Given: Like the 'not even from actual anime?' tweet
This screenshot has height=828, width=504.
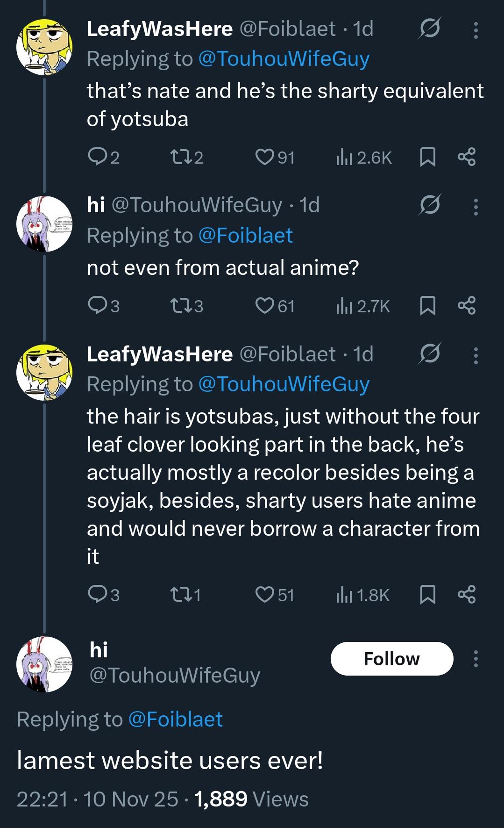Looking at the screenshot, I should 264,306.
